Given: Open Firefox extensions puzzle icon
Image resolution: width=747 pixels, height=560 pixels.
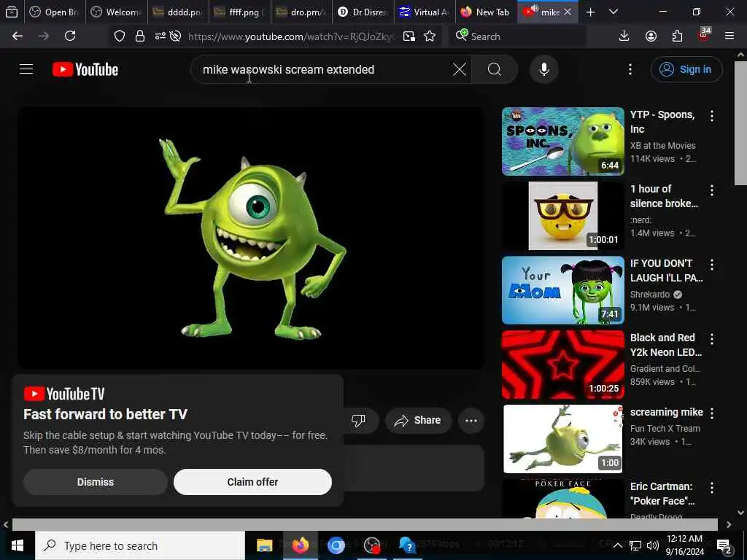Looking at the screenshot, I should point(677,36).
